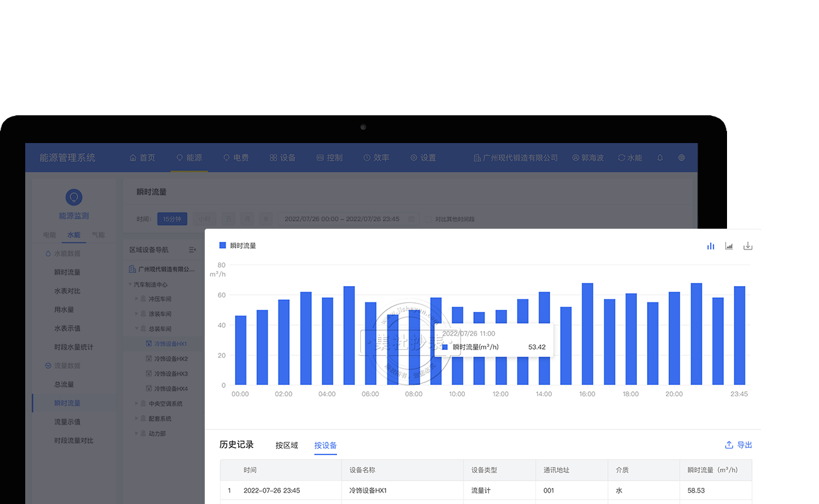
Task: Switch to 按区域 history tab
Action: (287, 445)
